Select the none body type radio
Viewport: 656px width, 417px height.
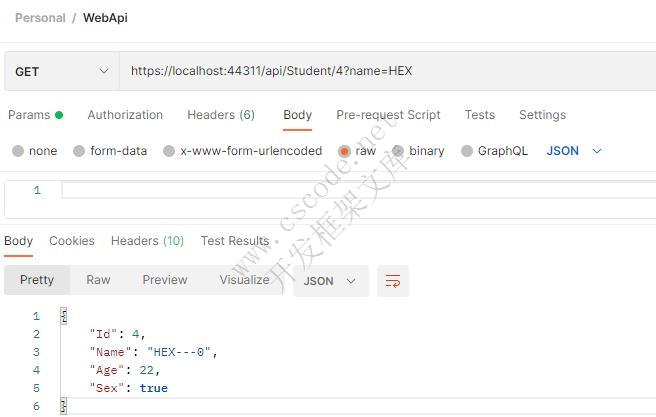[x=18, y=151]
